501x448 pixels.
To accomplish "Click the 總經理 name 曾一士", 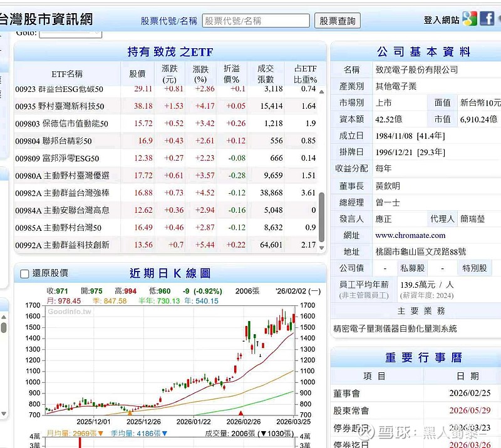I will coord(388,203).
